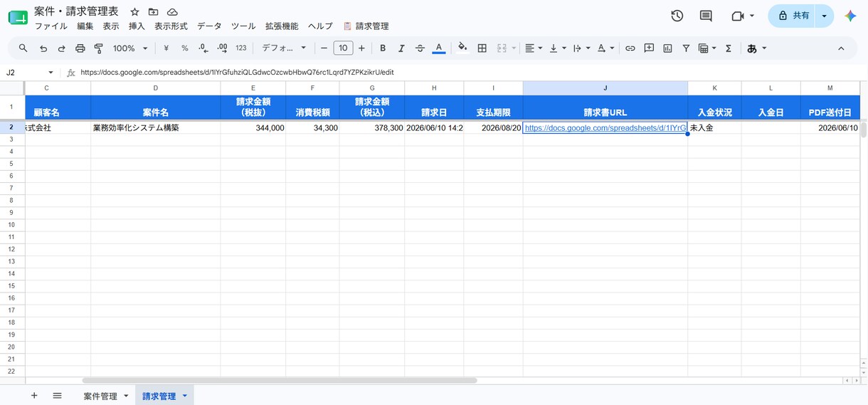Viewport: 868px width, 405px height.
Task: Click the formula bar URL text
Action: [237, 73]
